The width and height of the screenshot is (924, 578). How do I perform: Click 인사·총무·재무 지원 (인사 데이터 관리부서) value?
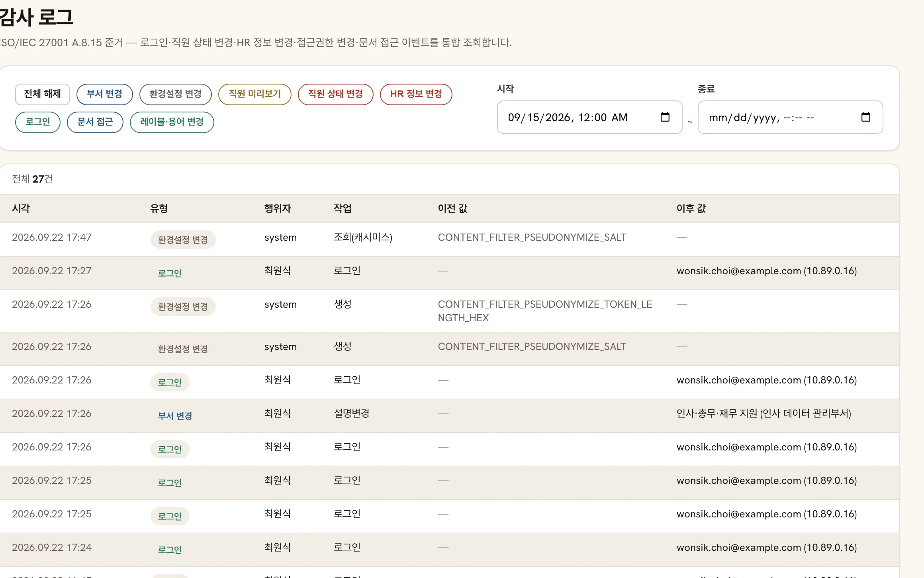tap(763, 413)
